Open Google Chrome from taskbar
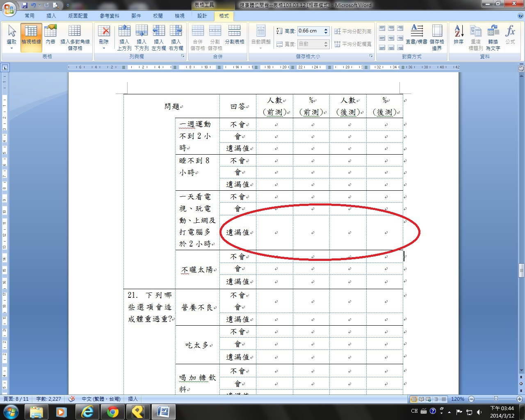 click(113, 412)
